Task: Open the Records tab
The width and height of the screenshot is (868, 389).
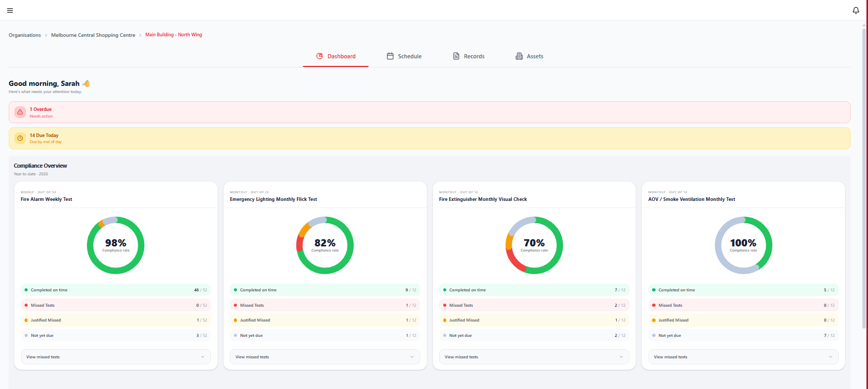Action: tap(469, 56)
